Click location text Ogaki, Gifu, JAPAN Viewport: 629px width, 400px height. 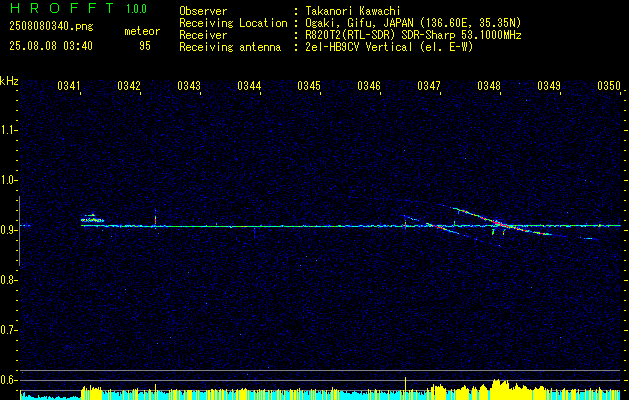(x=358, y=23)
